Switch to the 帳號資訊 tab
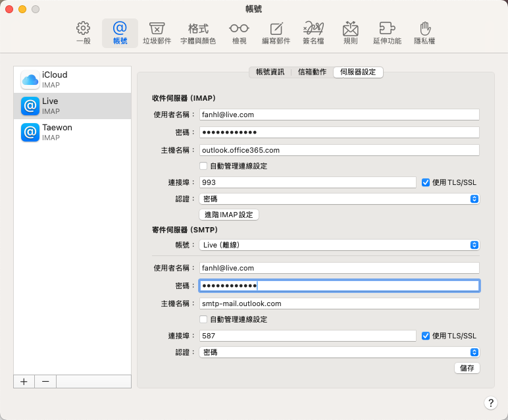508x420 pixels. [x=270, y=72]
